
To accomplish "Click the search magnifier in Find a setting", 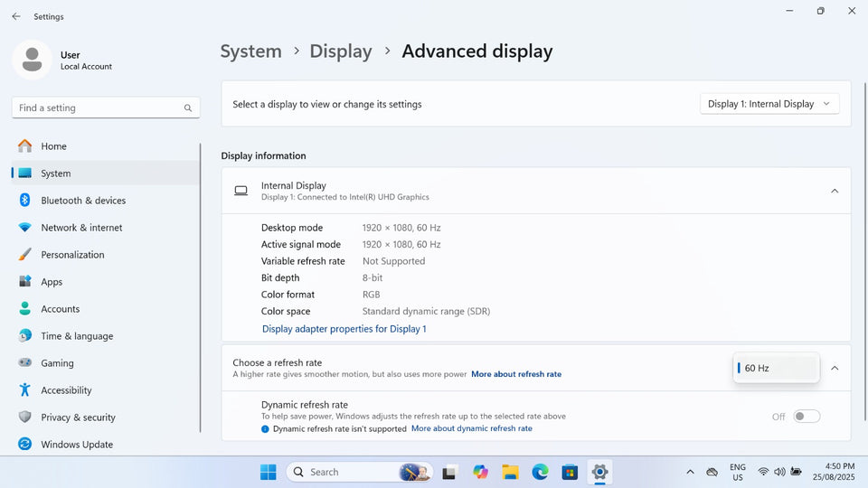I will pos(188,108).
